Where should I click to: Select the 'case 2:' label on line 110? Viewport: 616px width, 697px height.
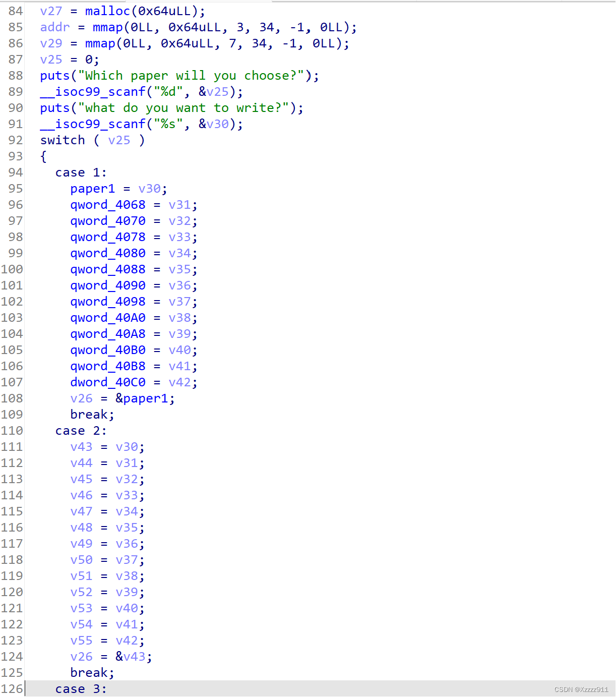(80, 430)
